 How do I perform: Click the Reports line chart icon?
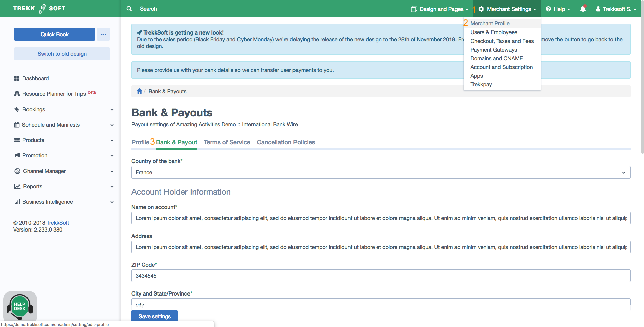pos(17,186)
